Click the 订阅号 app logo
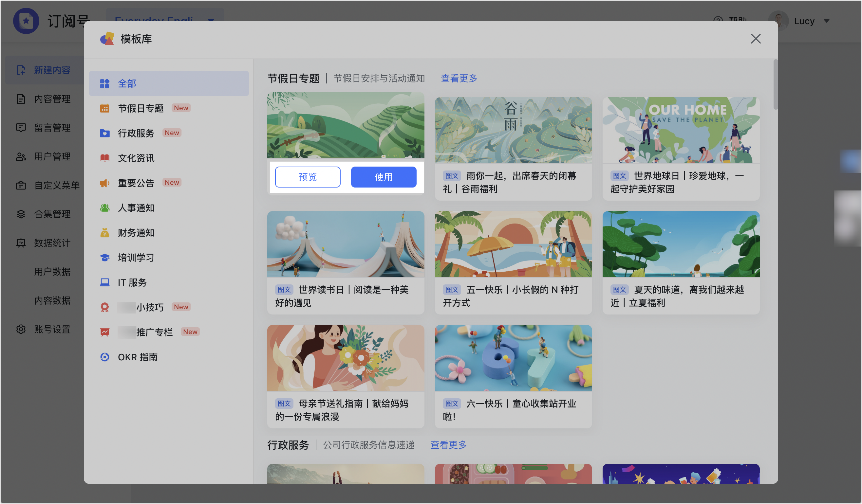The image size is (862, 504). (26, 21)
